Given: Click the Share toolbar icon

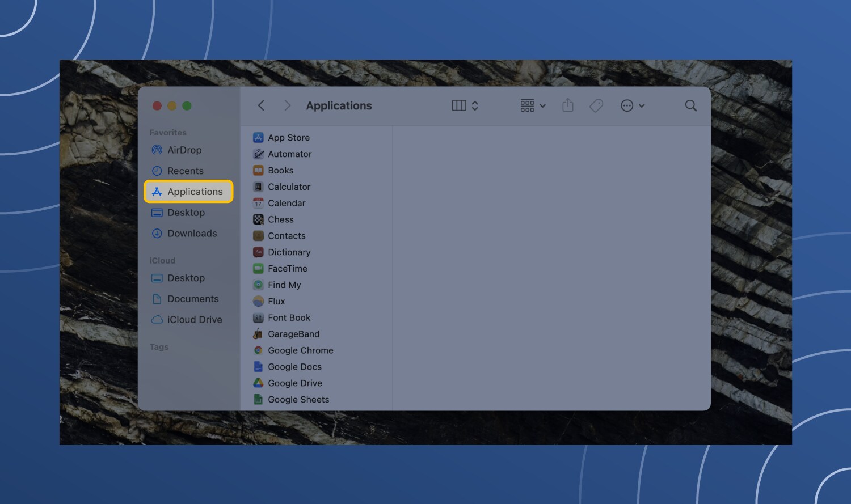Looking at the screenshot, I should point(568,105).
